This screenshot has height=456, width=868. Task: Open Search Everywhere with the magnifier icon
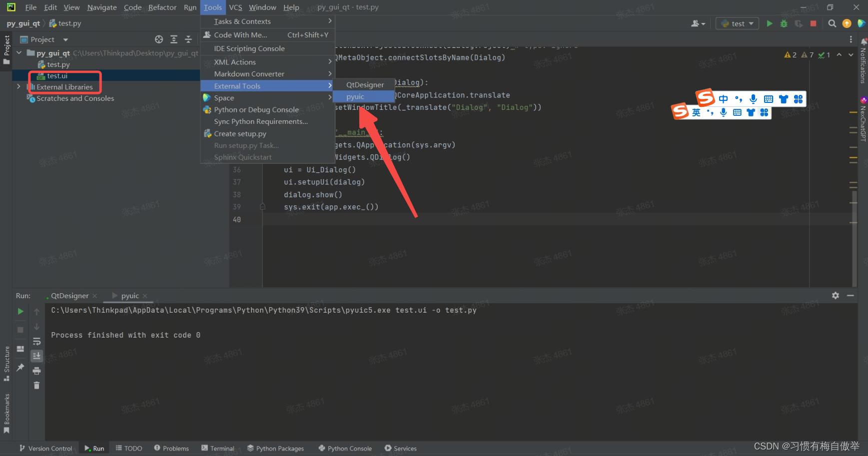pyautogui.click(x=832, y=23)
